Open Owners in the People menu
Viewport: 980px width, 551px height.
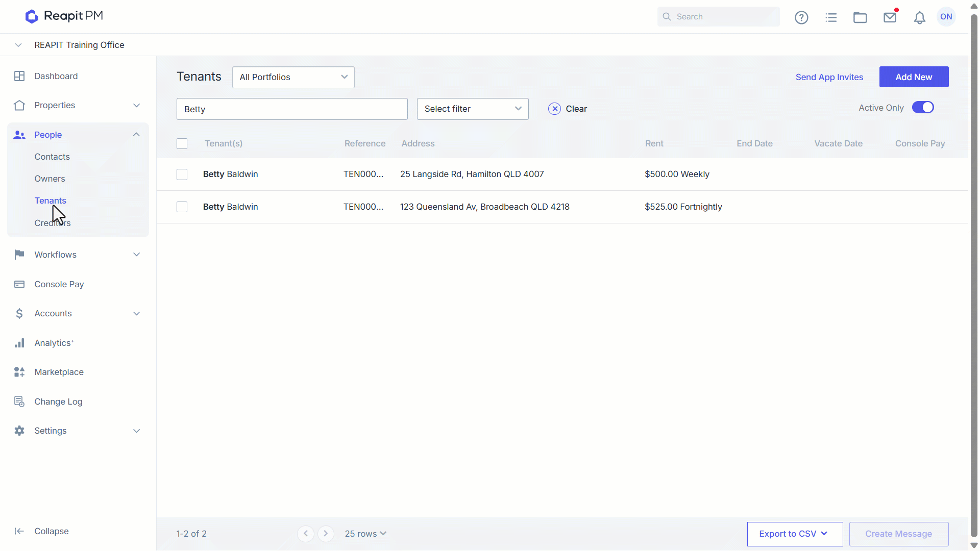pyautogui.click(x=50, y=179)
